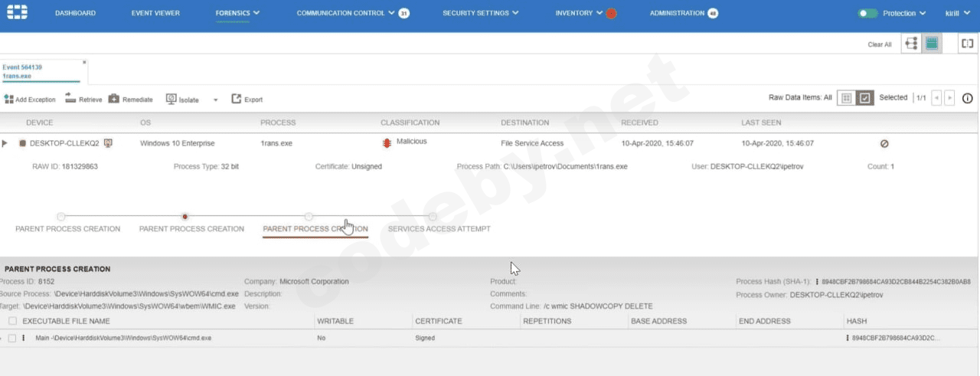Open the info icon beside pagination
This screenshot has width=980, height=376.
pyautogui.click(x=967, y=98)
